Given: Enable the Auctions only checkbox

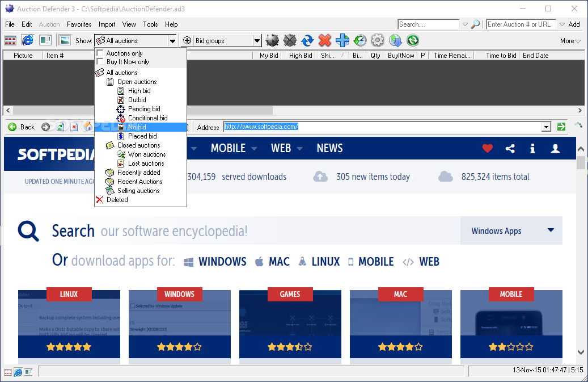Looking at the screenshot, I should click(100, 53).
